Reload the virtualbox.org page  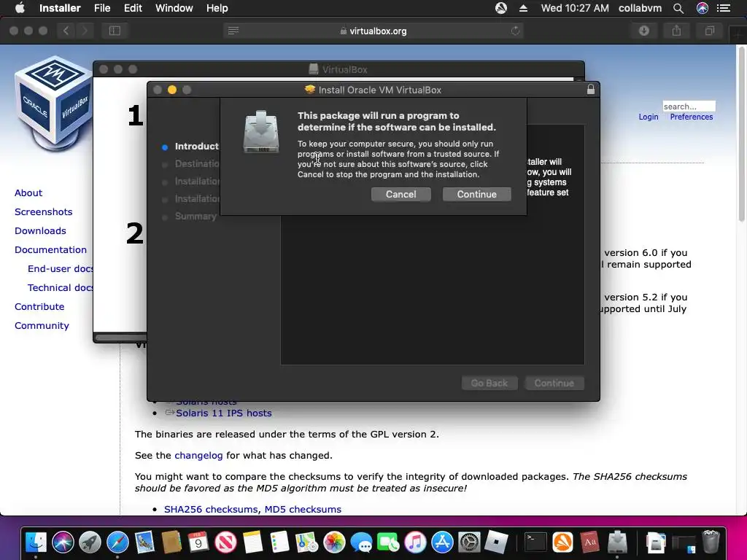click(x=515, y=31)
